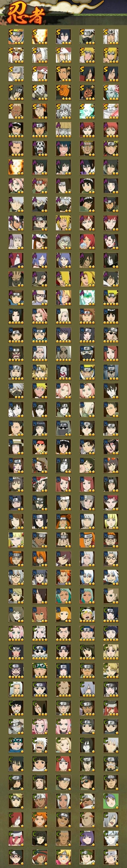The height and width of the screenshot is (868, 127).
Task: Pick the white ringed-mask S-rank portrait
Action: (40, 92)
